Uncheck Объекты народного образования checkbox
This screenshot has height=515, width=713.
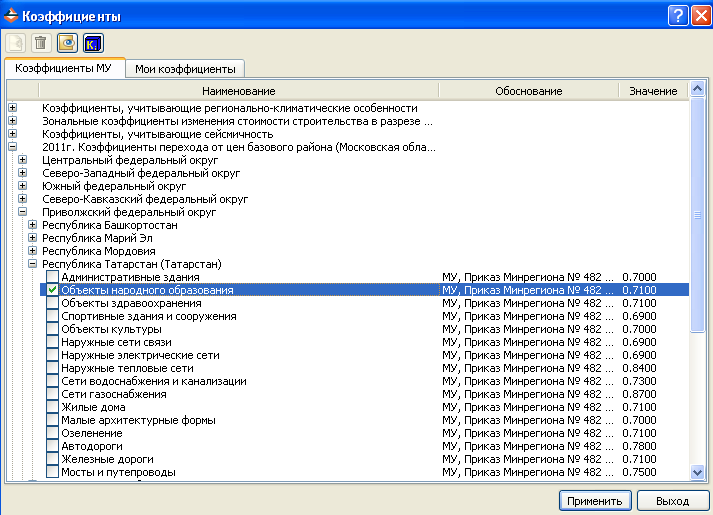(x=53, y=290)
